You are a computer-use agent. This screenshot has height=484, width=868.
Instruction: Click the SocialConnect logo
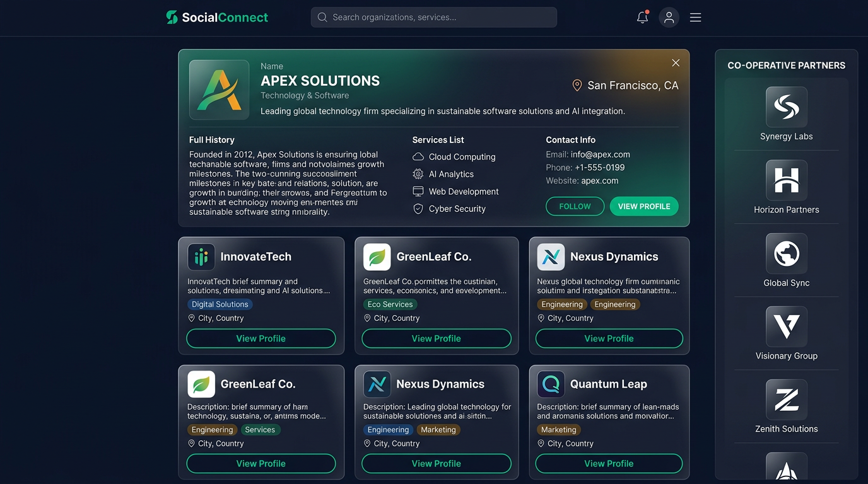pyautogui.click(x=217, y=18)
